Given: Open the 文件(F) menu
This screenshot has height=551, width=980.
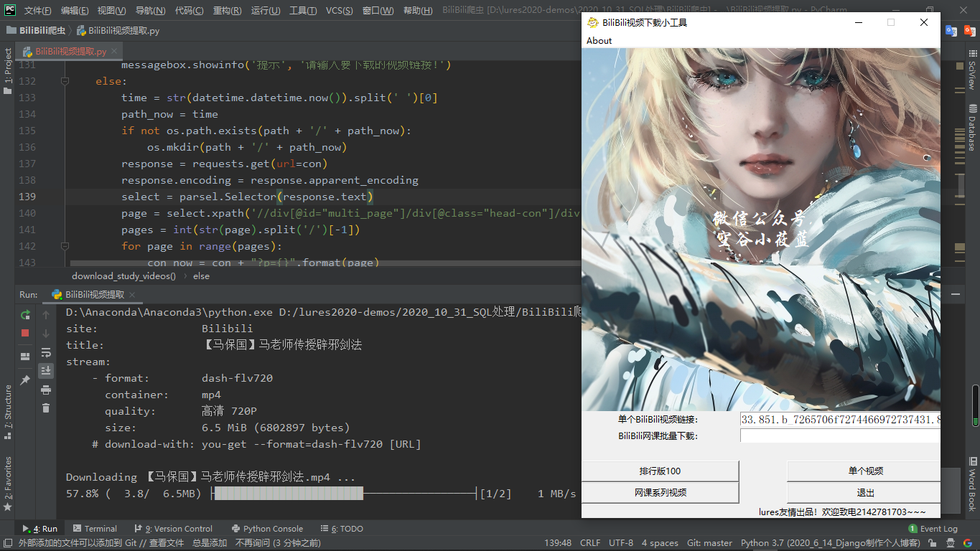Looking at the screenshot, I should coord(38,11).
